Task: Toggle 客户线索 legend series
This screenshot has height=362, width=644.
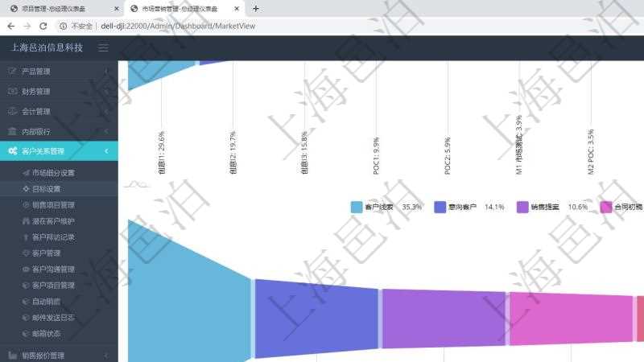Action: point(376,207)
